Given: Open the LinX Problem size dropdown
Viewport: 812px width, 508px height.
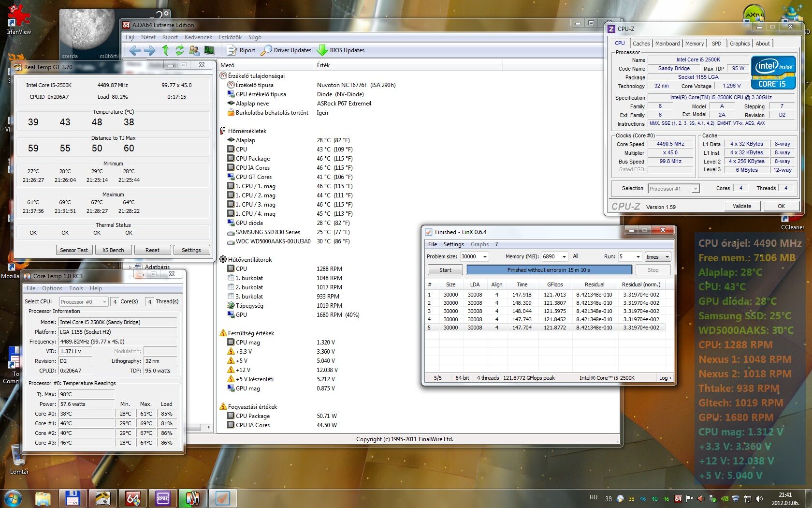Looking at the screenshot, I should (x=485, y=257).
